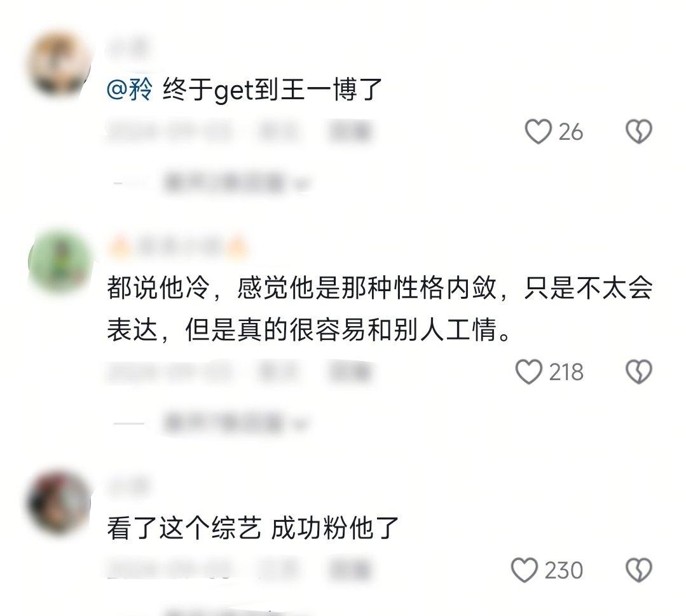Open the second commenter's username with flame emojis
This screenshot has height=616, width=686.
coord(178,246)
